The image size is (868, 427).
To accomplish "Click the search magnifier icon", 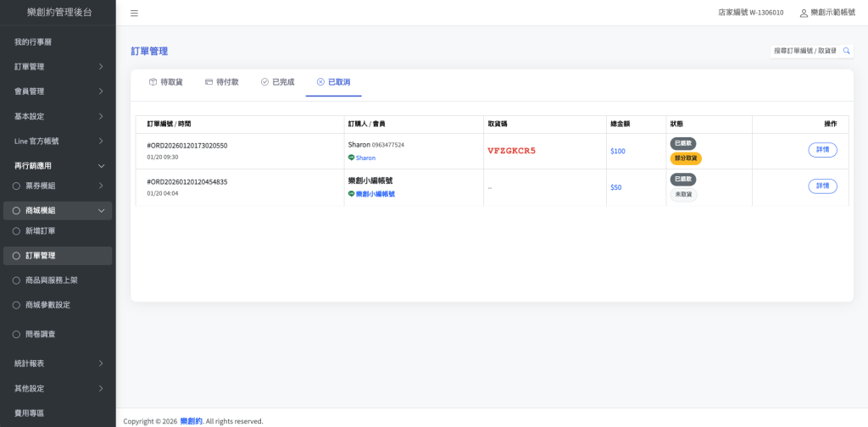I will coord(846,51).
